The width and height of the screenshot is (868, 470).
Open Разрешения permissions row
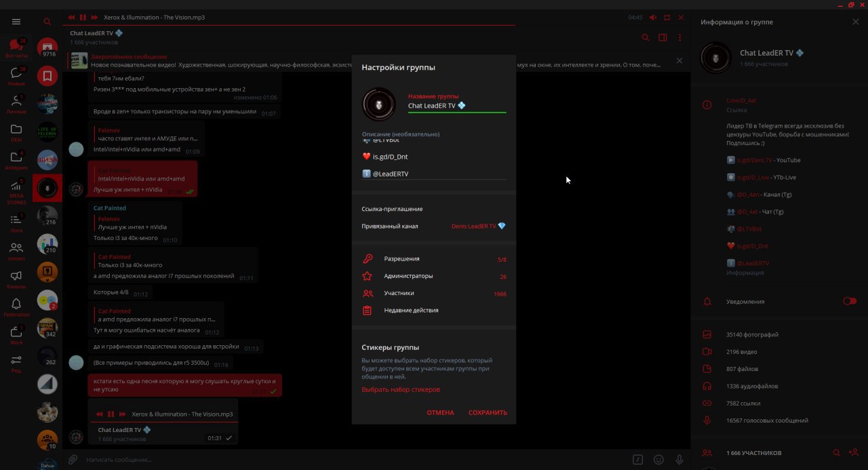point(434,259)
